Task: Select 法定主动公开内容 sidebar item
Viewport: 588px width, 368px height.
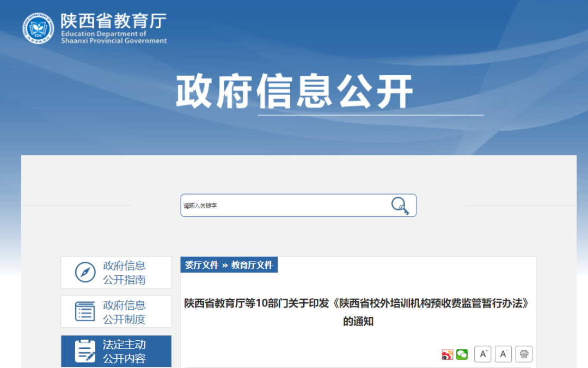Action: coord(124,352)
